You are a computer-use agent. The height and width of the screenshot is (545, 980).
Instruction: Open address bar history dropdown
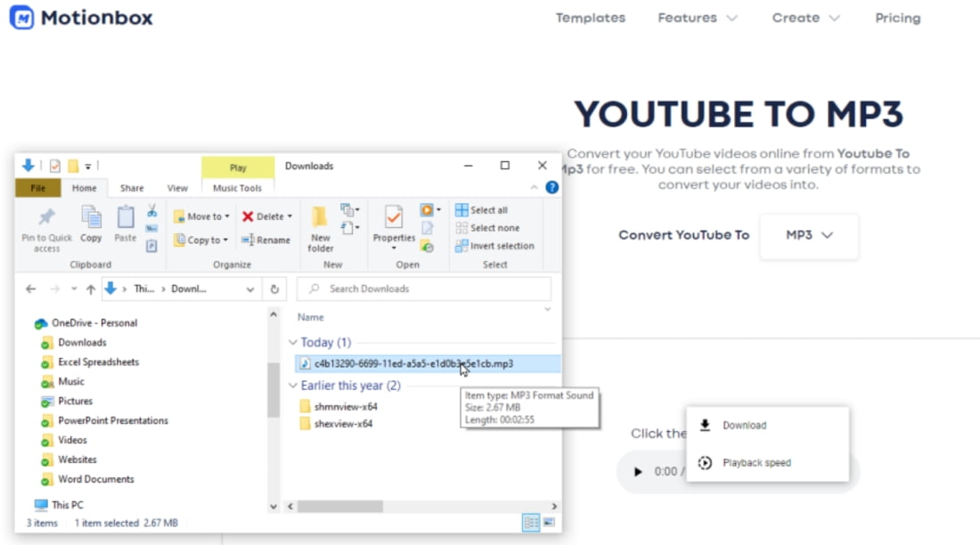coord(250,289)
